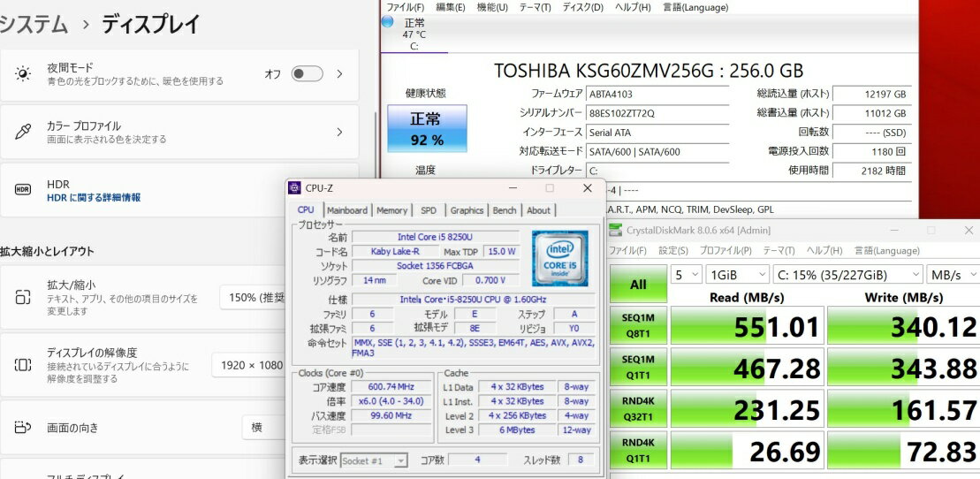Click the 正常 92 % health status box

427,129
